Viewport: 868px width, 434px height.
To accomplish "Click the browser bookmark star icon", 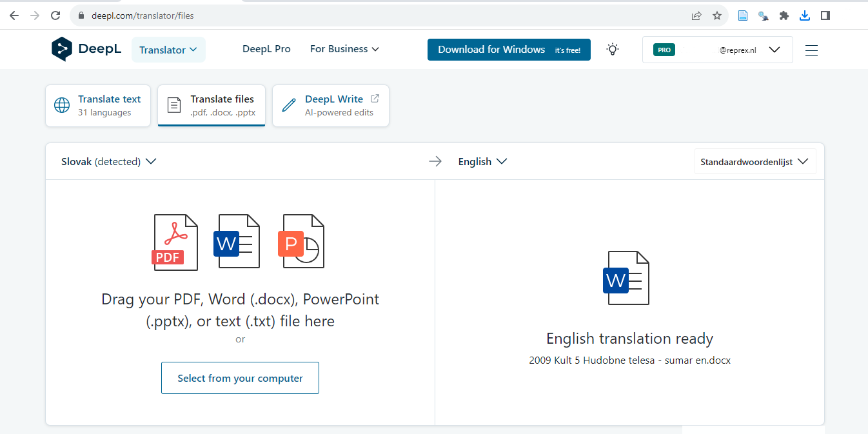I will 717,15.
